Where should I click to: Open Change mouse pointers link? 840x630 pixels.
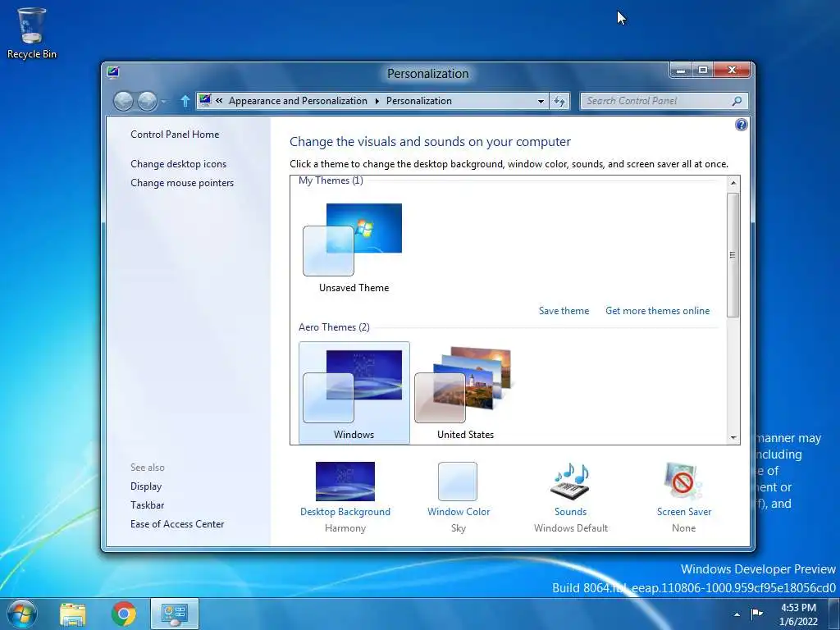click(x=182, y=183)
